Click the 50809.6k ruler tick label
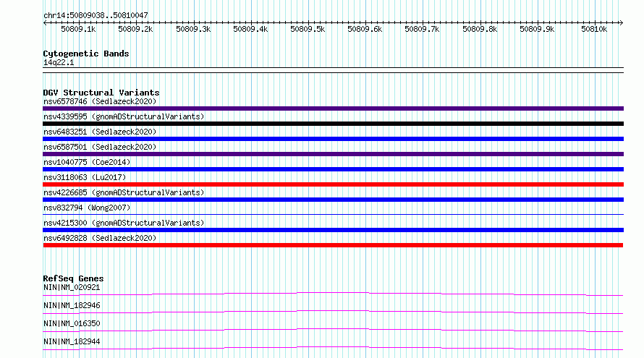This screenshot has height=358, width=644. coord(364,29)
